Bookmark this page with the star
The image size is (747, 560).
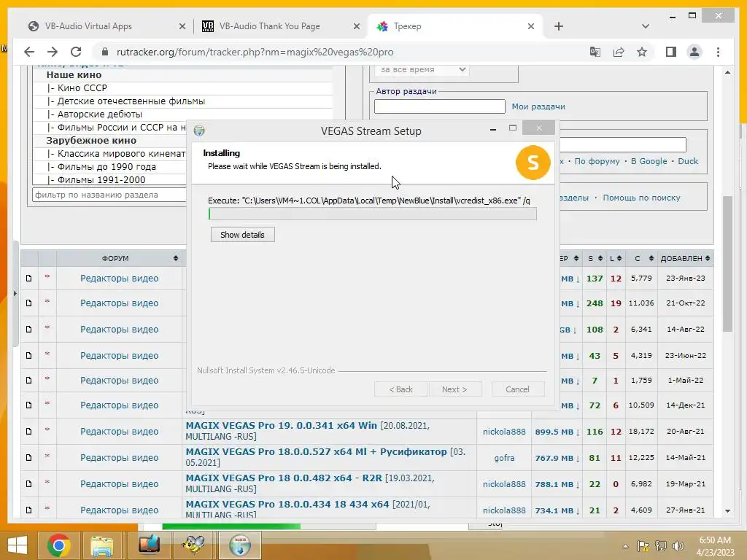click(x=642, y=52)
